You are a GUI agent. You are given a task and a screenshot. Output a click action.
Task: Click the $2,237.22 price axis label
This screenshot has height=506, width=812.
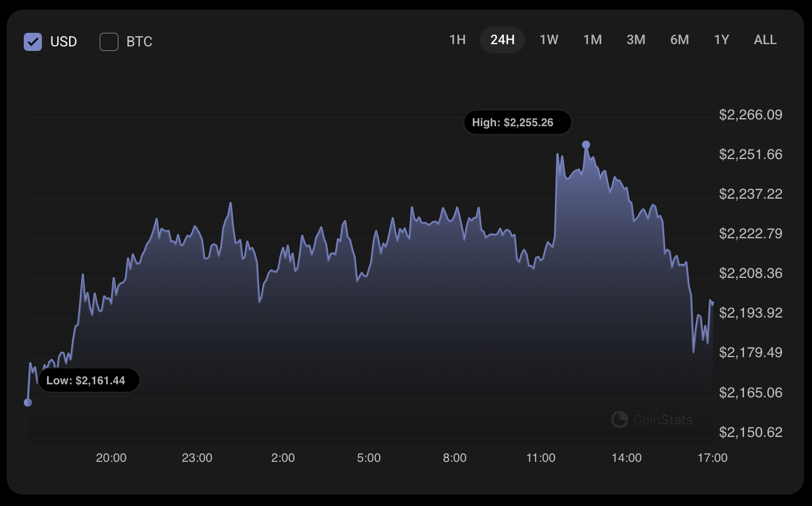coord(750,194)
